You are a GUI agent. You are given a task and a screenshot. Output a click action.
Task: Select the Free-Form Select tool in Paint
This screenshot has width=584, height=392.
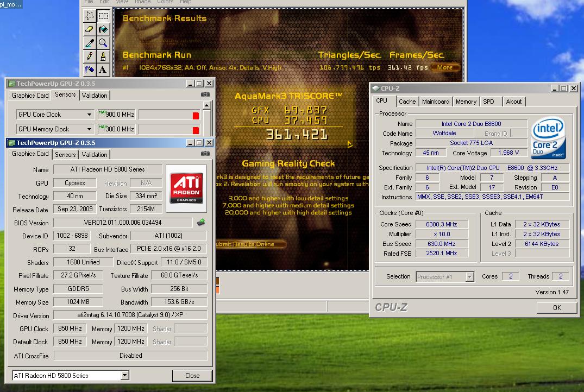[90, 16]
